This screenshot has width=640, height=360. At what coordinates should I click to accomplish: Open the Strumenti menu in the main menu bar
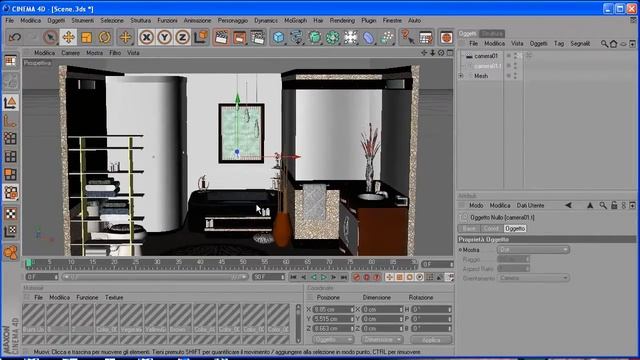82,20
